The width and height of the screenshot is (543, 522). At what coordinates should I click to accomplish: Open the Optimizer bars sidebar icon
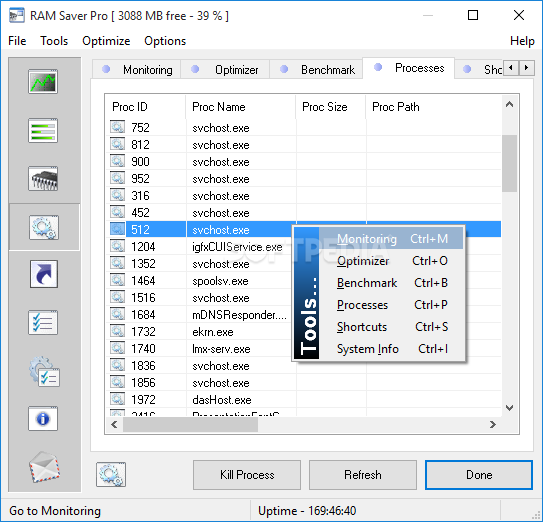43,131
